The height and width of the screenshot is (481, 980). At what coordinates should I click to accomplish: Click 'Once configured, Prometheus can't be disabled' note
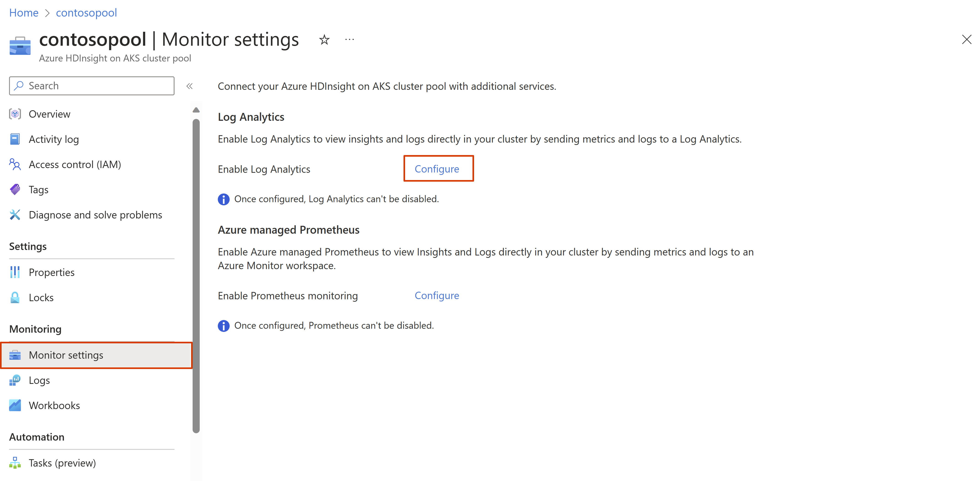tap(334, 325)
